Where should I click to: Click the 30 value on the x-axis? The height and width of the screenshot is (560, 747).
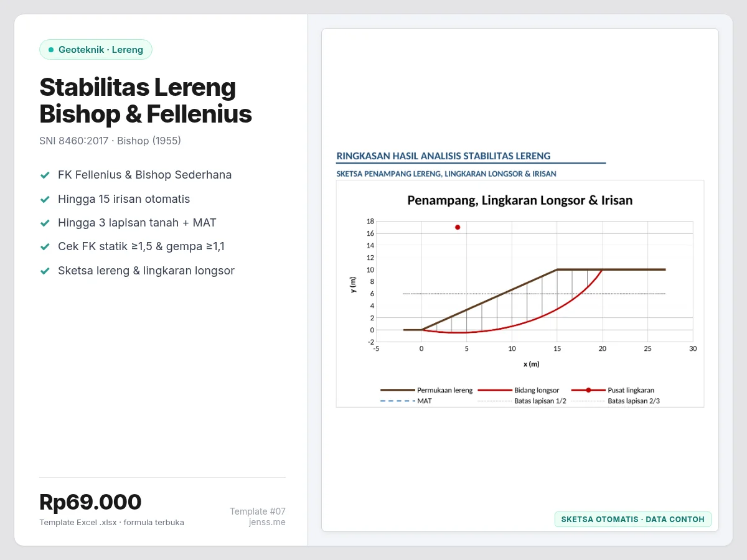(x=693, y=348)
